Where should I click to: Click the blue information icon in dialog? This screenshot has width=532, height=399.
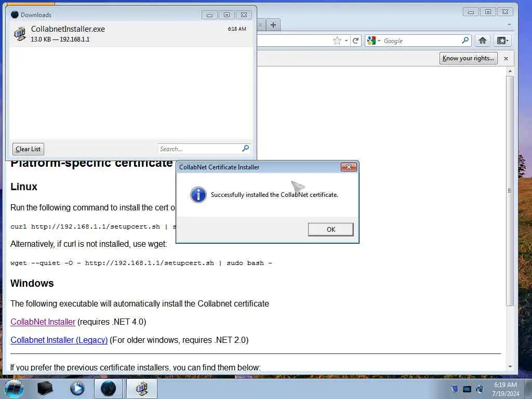pos(198,195)
